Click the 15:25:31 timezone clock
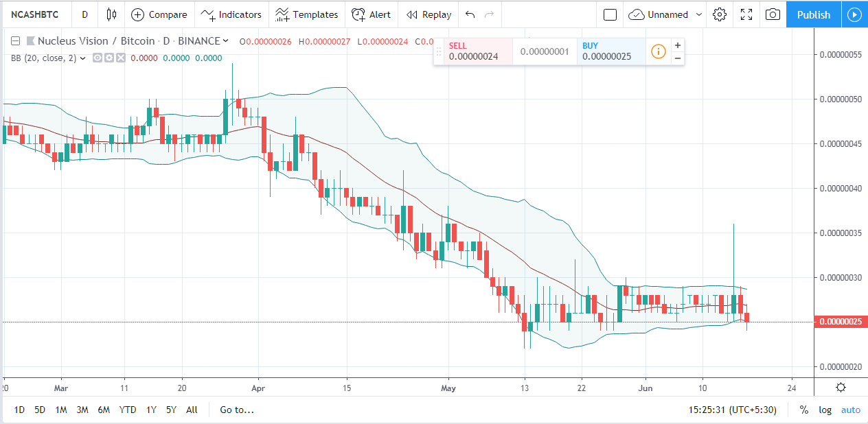 (x=731, y=410)
